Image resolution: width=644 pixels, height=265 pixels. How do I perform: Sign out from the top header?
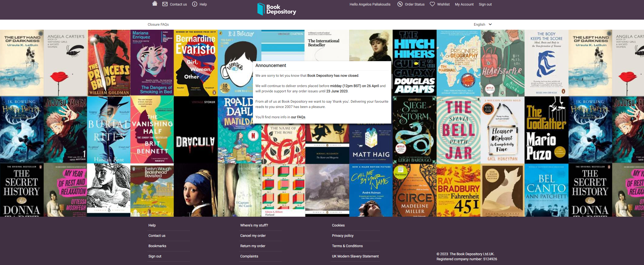pos(485,4)
